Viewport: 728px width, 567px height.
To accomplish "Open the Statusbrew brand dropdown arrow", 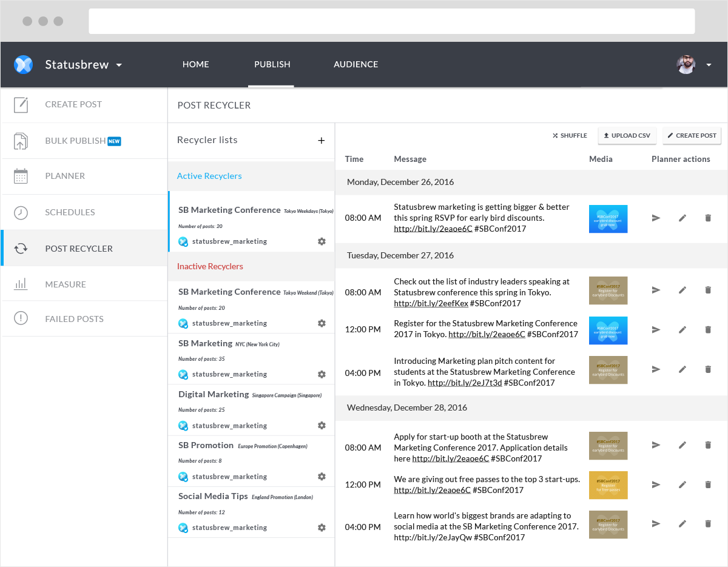I will point(119,65).
